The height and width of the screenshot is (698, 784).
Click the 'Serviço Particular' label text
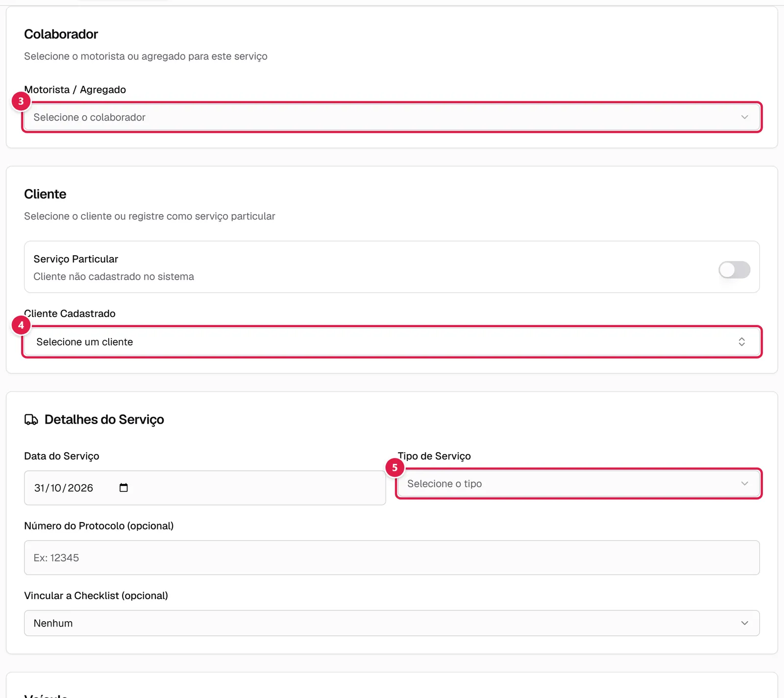76,259
